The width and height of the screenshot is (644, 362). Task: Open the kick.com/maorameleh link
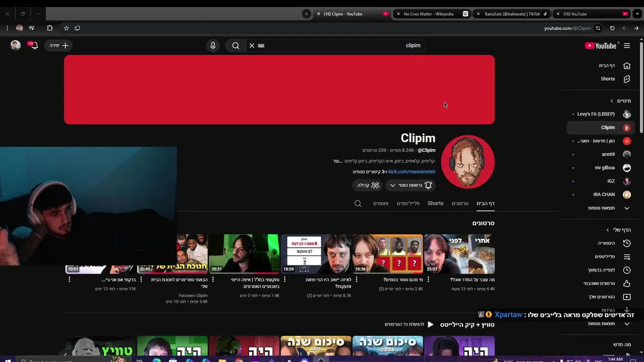(x=412, y=172)
